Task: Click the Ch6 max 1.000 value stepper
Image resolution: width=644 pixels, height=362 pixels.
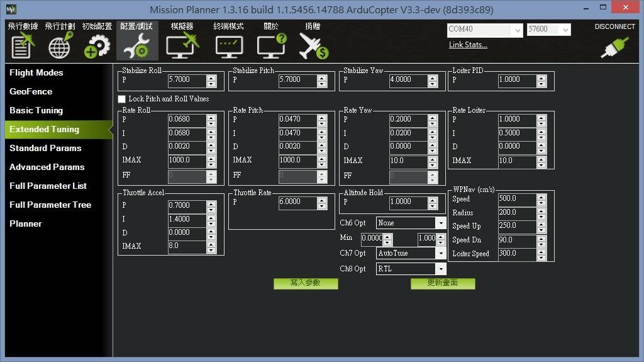Action: pyautogui.click(x=441, y=239)
